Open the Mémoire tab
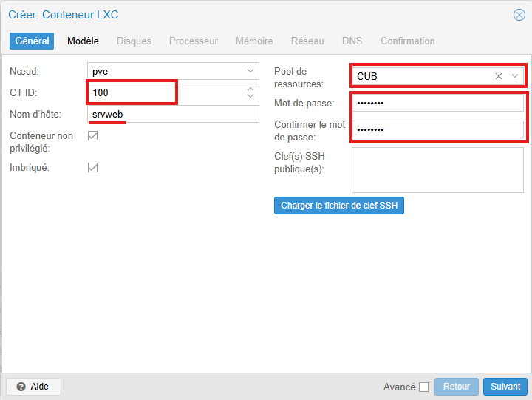Screen dimensions: 532x400 pyautogui.click(x=254, y=41)
